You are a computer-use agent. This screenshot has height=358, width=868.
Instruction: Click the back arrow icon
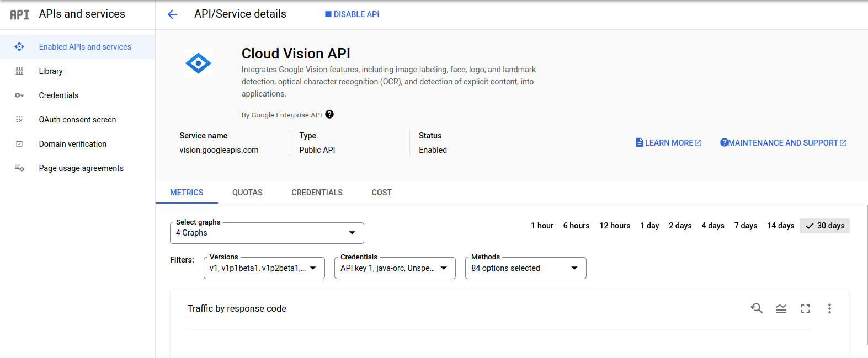173,14
